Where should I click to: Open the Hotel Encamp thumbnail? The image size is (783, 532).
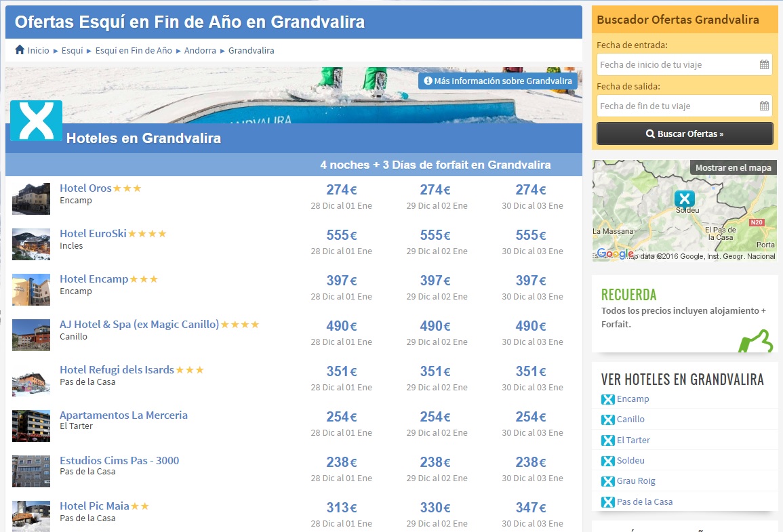(x=31, y=289)
